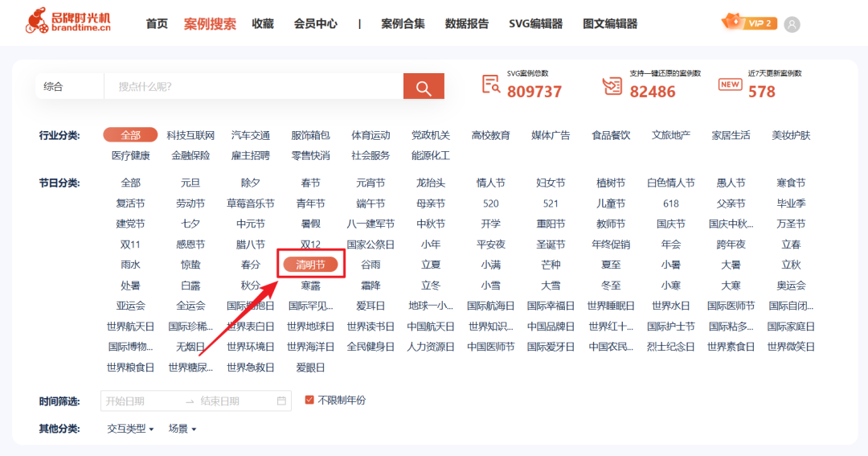Open the 综合 search type dropdown
This screenshot has height=456, width=868.
coord(69,86)
